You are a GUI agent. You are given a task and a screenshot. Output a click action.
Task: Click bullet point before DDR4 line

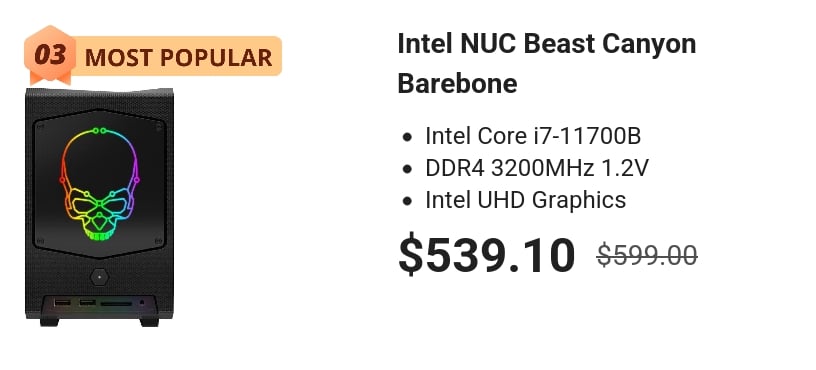pos(407,170)
